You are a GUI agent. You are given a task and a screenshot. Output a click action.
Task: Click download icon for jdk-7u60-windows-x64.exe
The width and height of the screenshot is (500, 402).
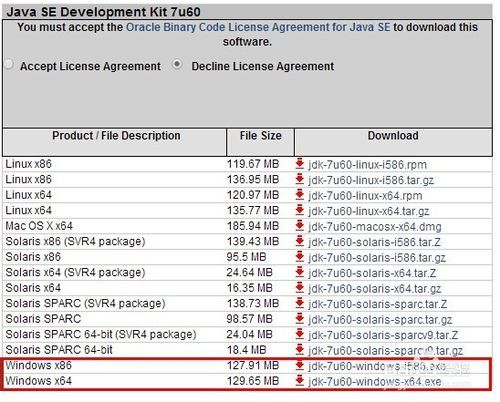coord(300,381)
